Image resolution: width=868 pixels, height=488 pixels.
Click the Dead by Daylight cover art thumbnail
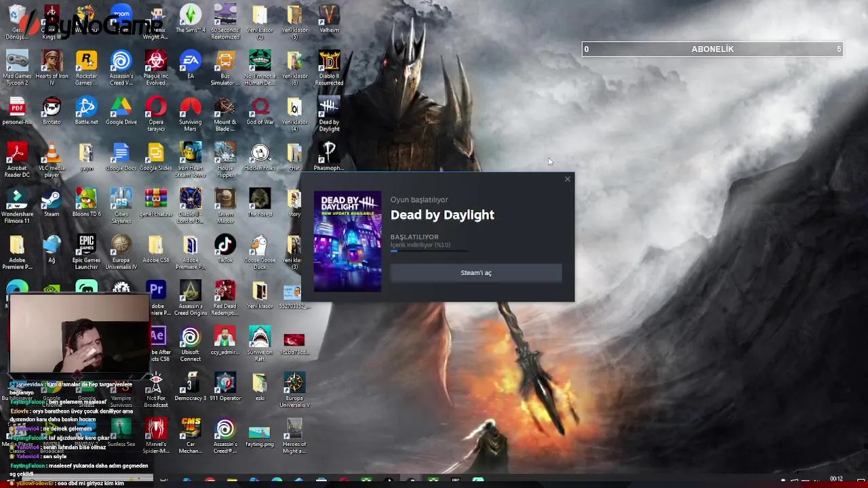[347, 242]
